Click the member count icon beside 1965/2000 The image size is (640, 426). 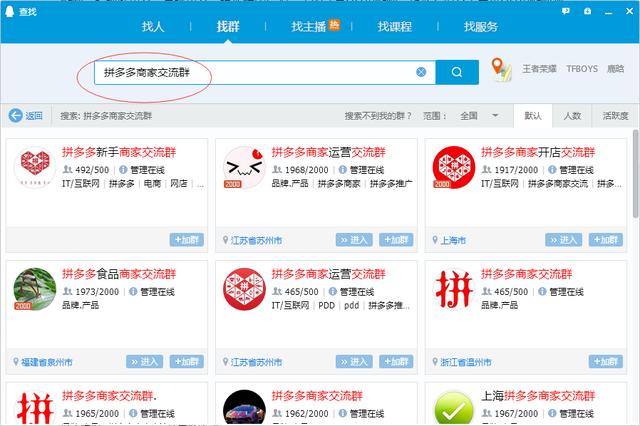(67, 413)
